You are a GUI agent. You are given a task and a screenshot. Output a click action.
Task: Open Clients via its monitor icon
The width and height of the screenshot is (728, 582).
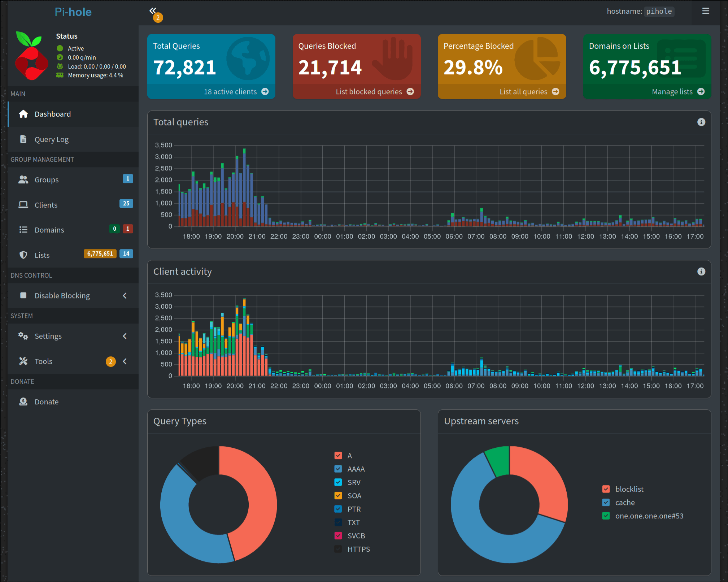point(23,205)
